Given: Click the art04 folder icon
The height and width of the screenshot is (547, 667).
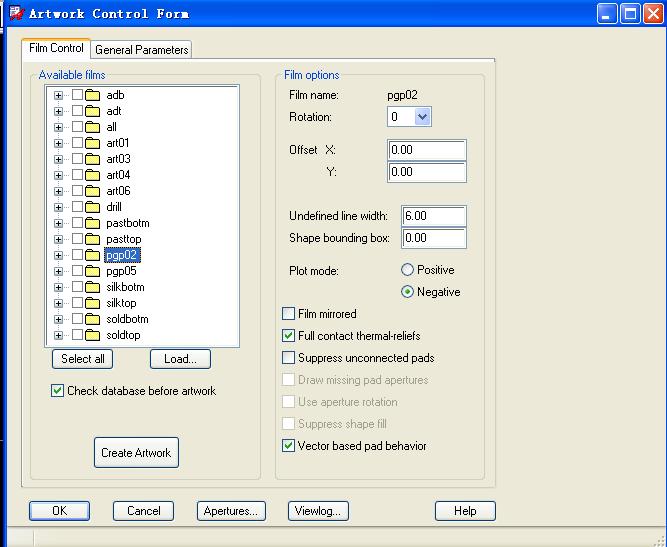Looking at the screenshot, I should pyautogui.click(x=92, y=175).
